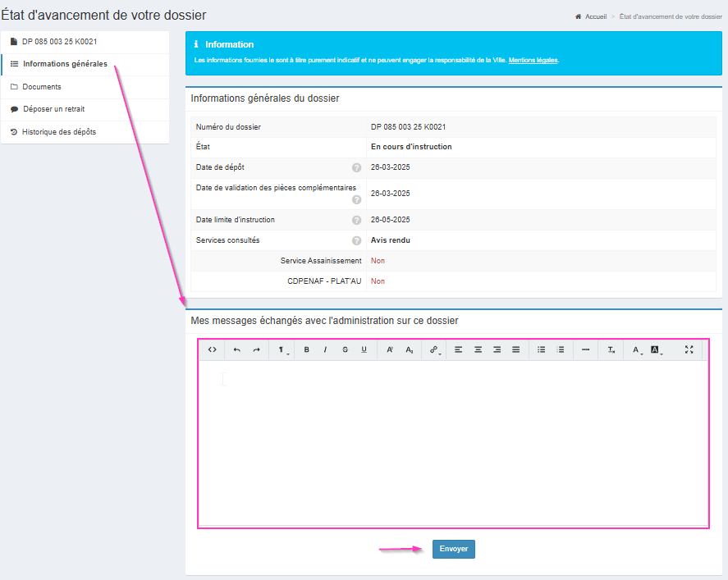Open the Mentions légales link
Viewport: 728px width, 580px height.
(x=533, y=60)
